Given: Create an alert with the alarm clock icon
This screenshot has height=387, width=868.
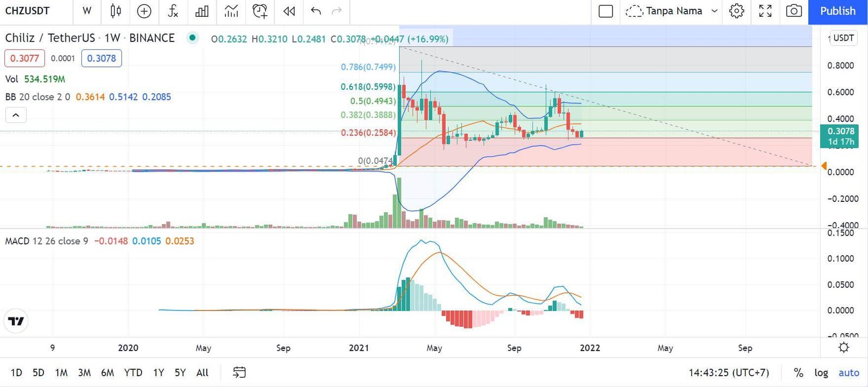Looking at the screenshot, I should pos(260,11).
